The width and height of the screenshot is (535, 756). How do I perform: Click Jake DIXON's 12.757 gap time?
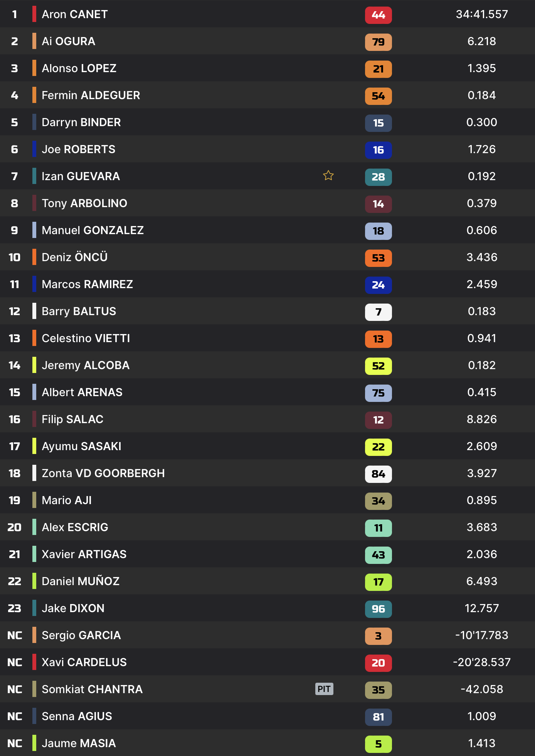click(x=482, y=608)
